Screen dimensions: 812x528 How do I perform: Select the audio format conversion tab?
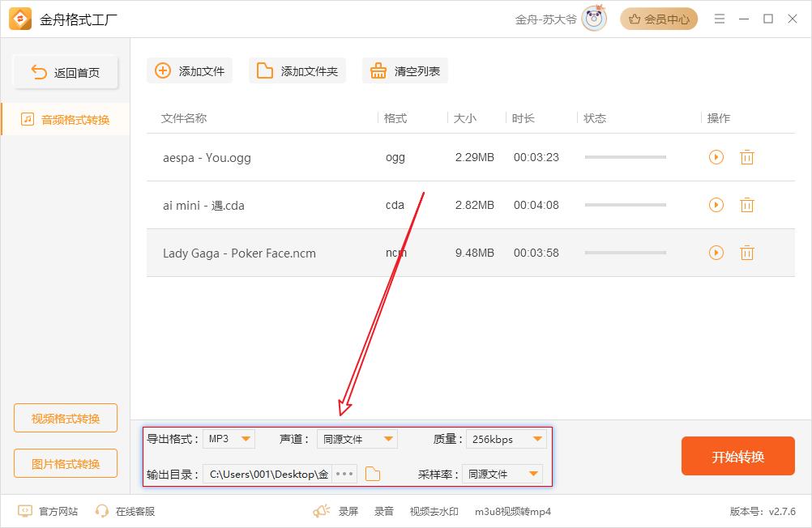coord(66,120)
